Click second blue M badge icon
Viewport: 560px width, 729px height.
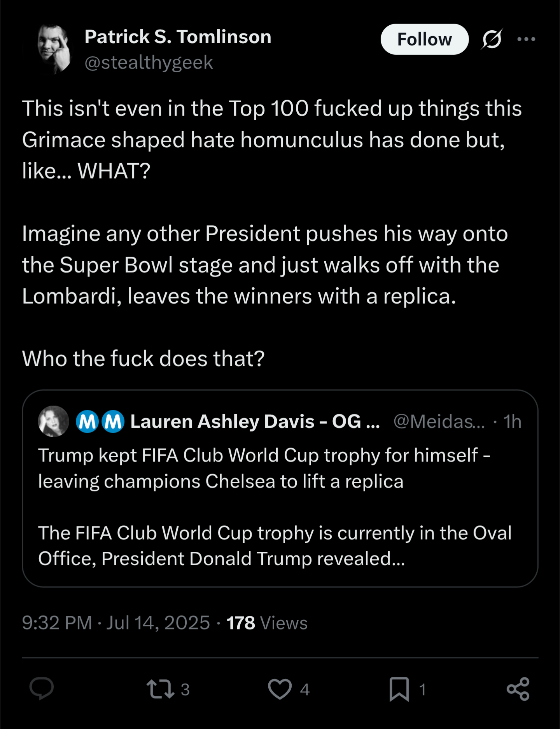[113, 421]
